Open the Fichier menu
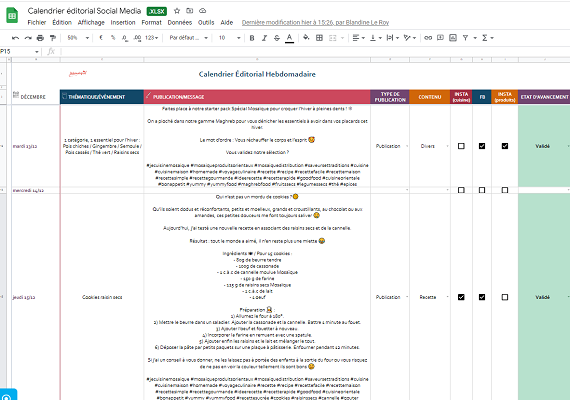The height and width of the screenshot is (400, 570). [37, 23]
